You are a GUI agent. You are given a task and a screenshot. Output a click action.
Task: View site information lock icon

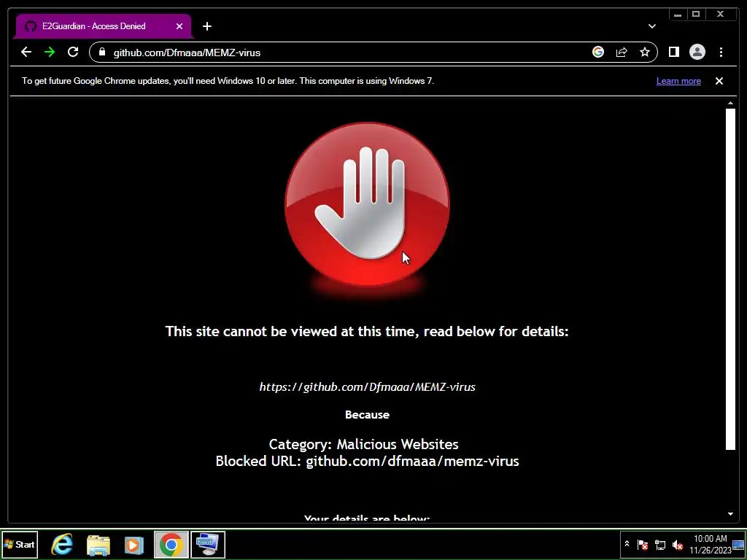click(101, 52)
